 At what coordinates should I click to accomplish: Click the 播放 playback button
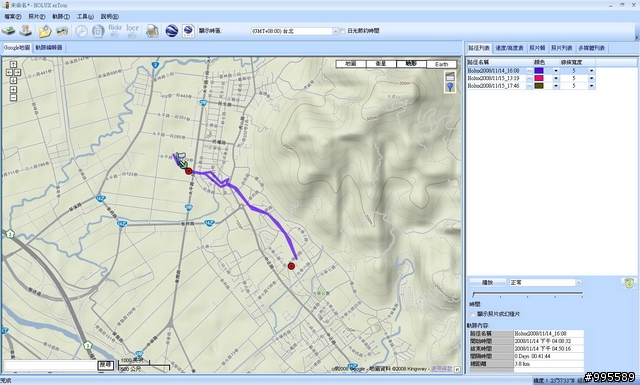pyautogui.click(x=487, y=283)
